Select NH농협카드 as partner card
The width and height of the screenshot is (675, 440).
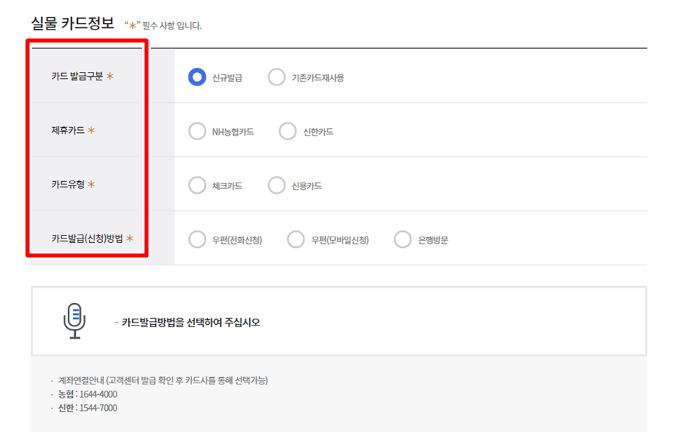coord(197,131)
